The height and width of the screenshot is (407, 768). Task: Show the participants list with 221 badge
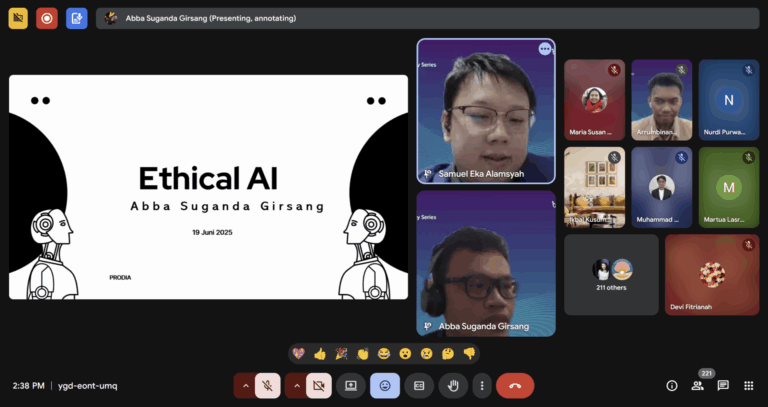click(697, 386)
